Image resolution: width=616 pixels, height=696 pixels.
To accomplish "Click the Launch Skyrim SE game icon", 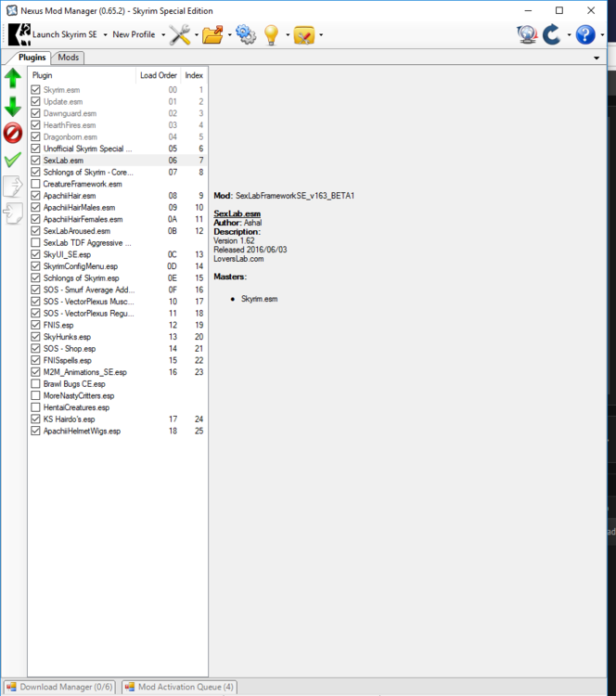I will pos(20,34).
